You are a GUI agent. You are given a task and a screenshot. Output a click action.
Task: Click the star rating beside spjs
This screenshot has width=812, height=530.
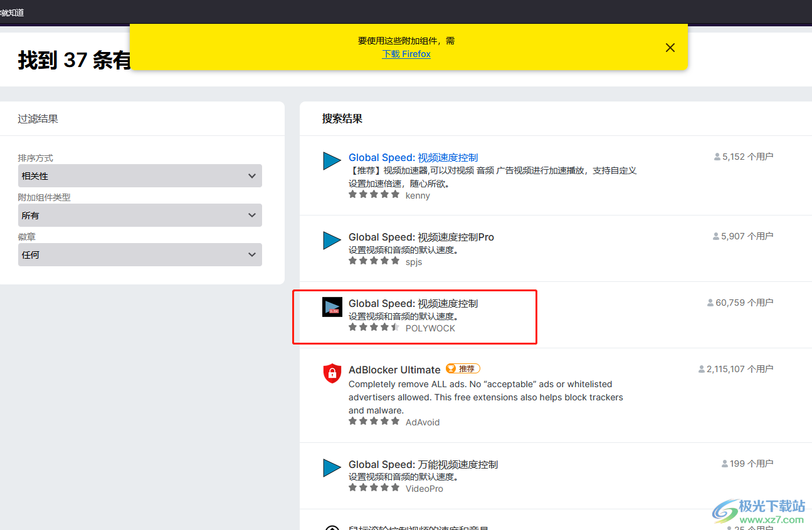(374, 261)
